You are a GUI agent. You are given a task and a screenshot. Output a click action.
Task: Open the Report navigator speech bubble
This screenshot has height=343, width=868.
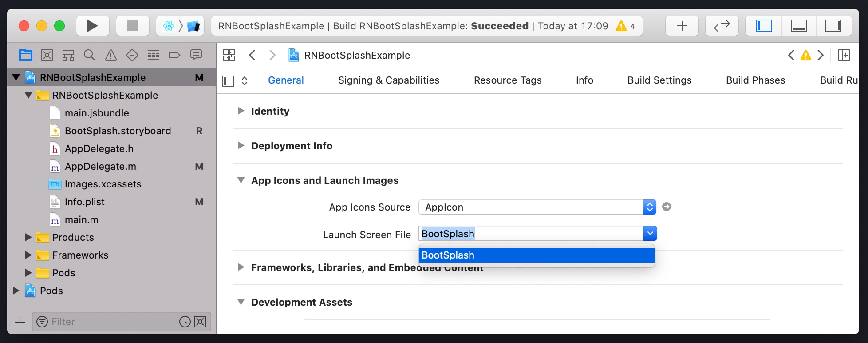pos(196,55)
